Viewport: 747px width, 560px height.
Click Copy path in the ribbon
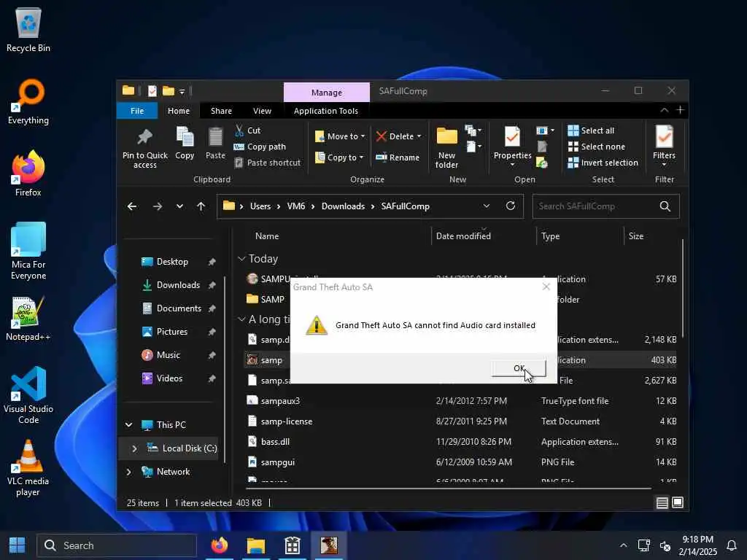260,147
